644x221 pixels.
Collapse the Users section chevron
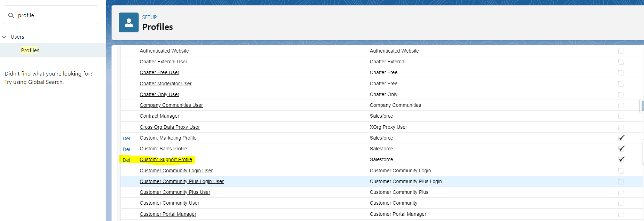(x=4, y=37)
